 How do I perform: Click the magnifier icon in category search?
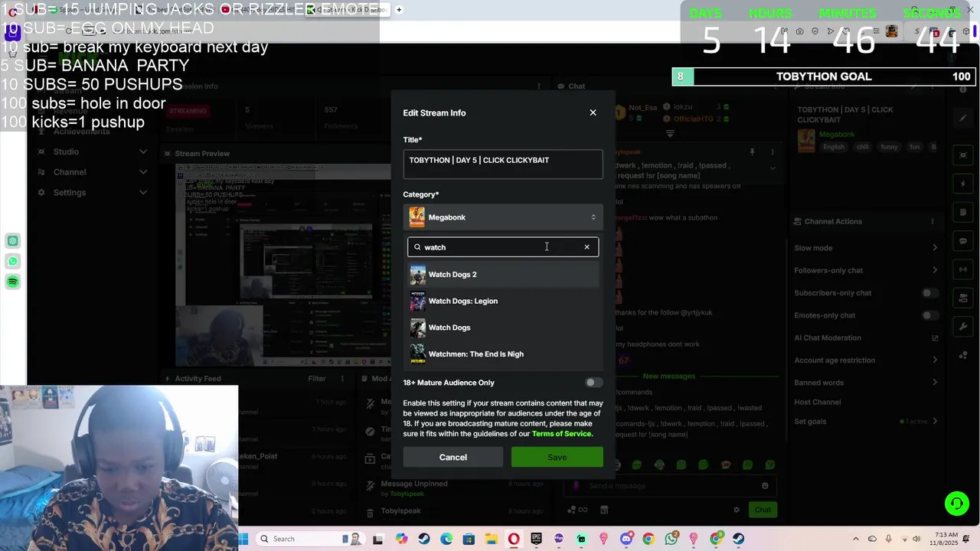click(417, 247)
